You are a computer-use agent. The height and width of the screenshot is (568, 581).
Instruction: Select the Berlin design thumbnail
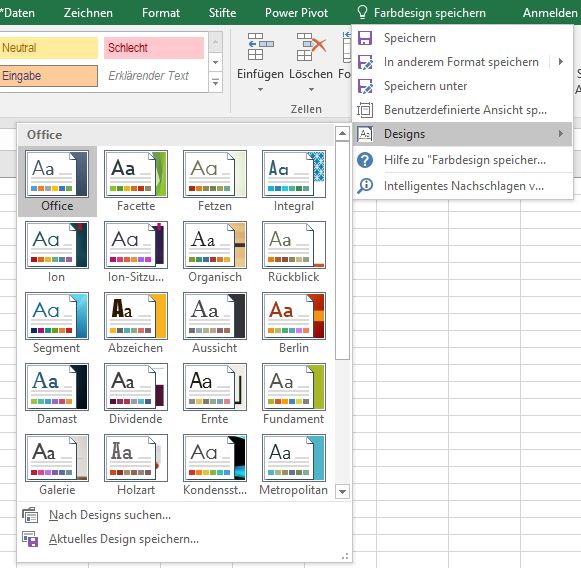coord(294,322)
